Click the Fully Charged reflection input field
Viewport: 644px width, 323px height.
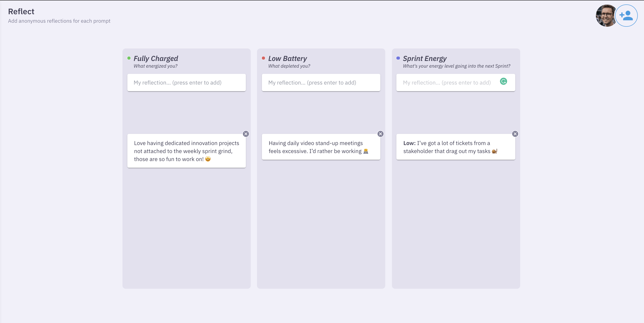click(187, 83)
